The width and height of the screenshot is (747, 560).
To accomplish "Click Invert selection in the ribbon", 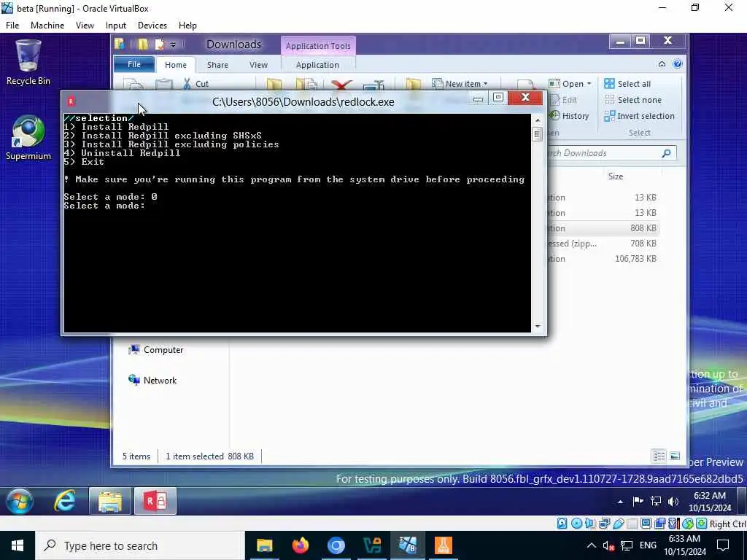I will [x=639, y=116].
